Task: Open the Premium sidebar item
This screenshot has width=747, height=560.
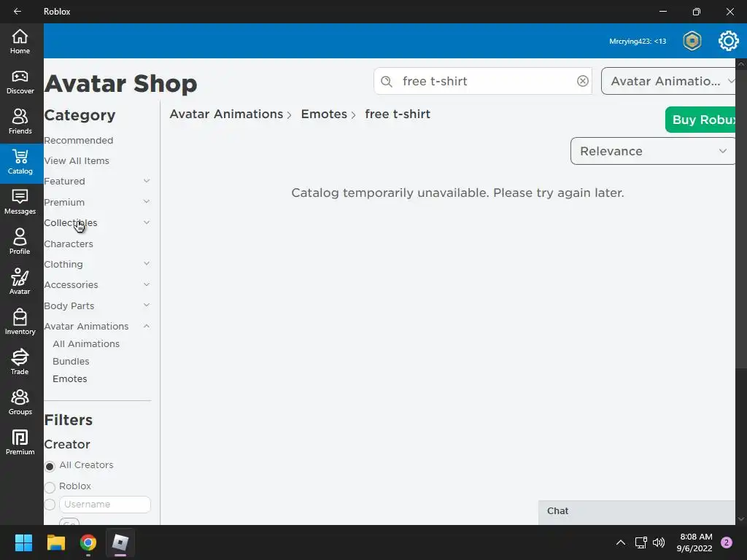Action: coord(20,443)
